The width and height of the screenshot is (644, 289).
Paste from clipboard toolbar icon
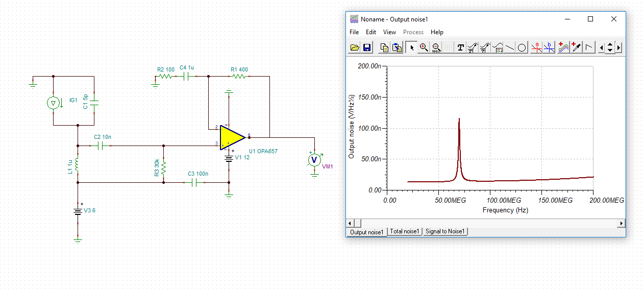[396, 47]
